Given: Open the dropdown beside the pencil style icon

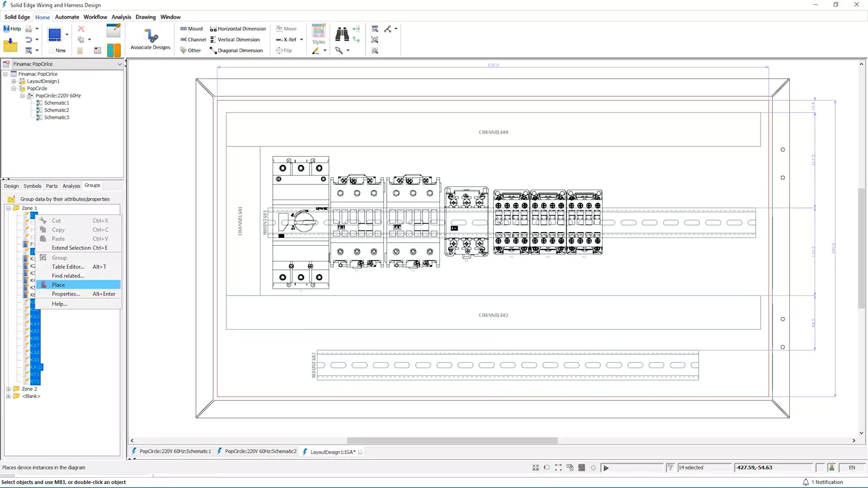Looking at the screenshot, I should pyautogui.click(x=324, y=50).
